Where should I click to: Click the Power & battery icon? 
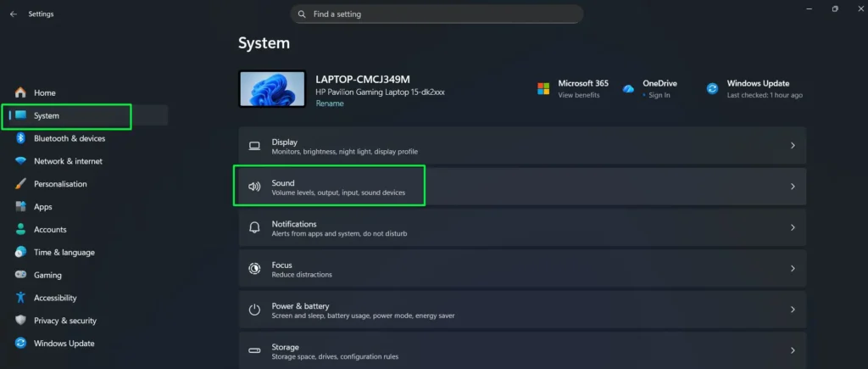pos(254,310)
